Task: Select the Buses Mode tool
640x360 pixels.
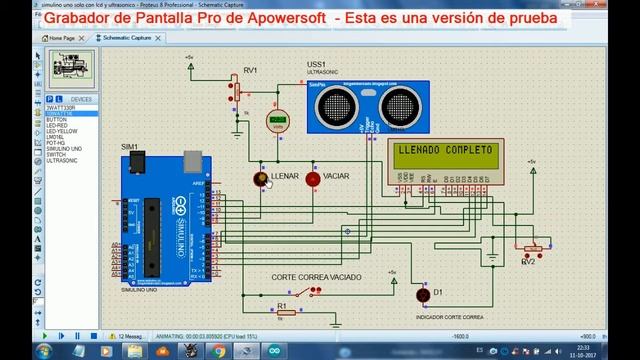Action: point(38,103)
